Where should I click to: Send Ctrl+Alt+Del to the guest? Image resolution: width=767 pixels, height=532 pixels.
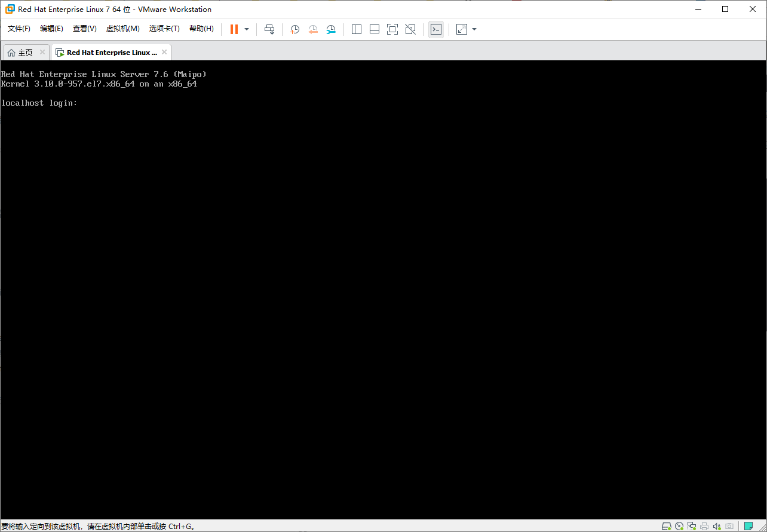(269, 29)
